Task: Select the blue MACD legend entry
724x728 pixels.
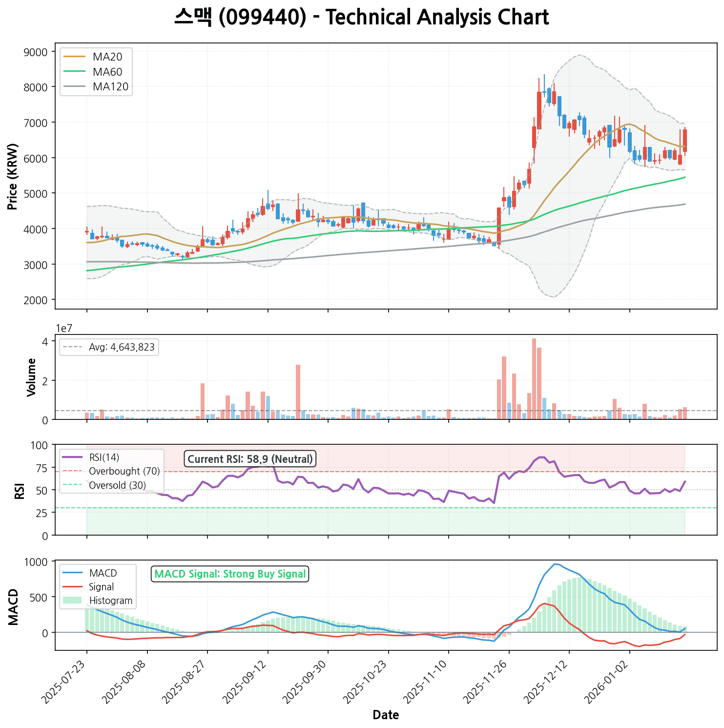Action: click(103, 573)
